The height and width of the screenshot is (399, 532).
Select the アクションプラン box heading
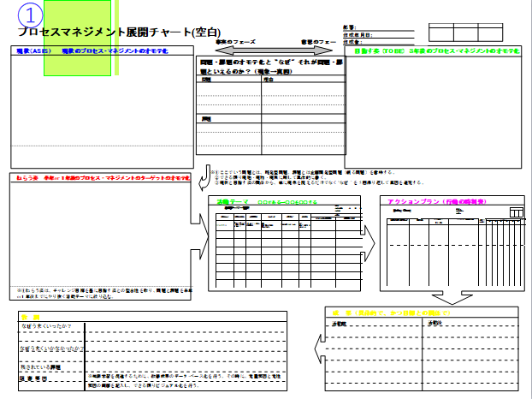point(419,199)
